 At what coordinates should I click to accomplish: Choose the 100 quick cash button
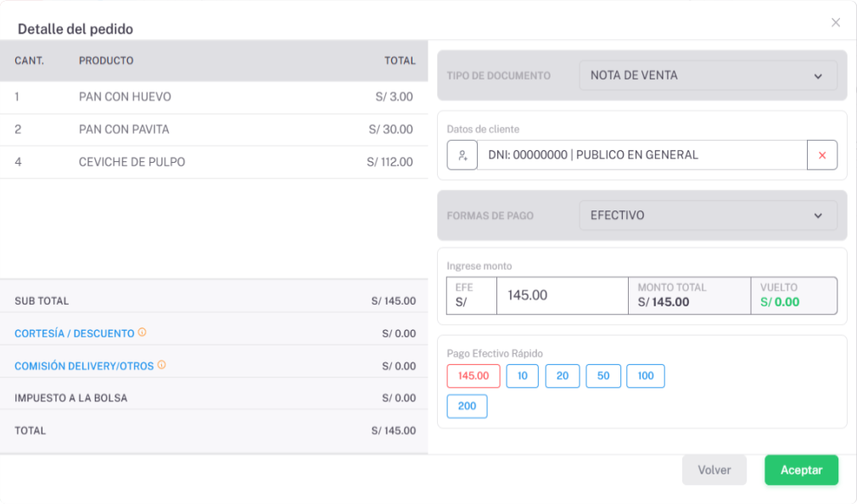[x=646, y=376]
